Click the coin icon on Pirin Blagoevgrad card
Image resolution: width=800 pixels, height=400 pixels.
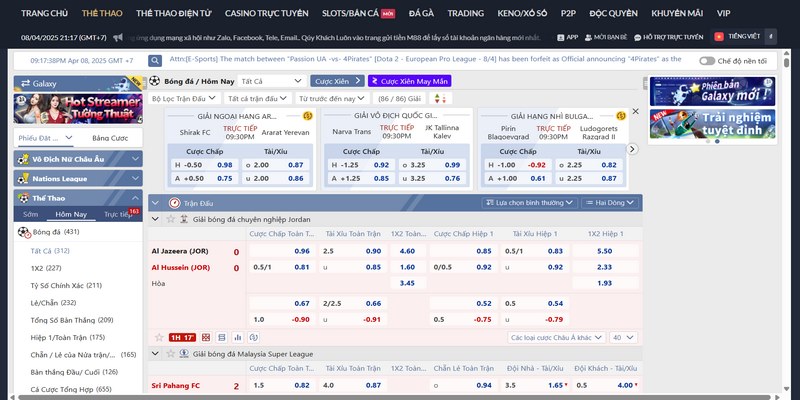point(620,116)
